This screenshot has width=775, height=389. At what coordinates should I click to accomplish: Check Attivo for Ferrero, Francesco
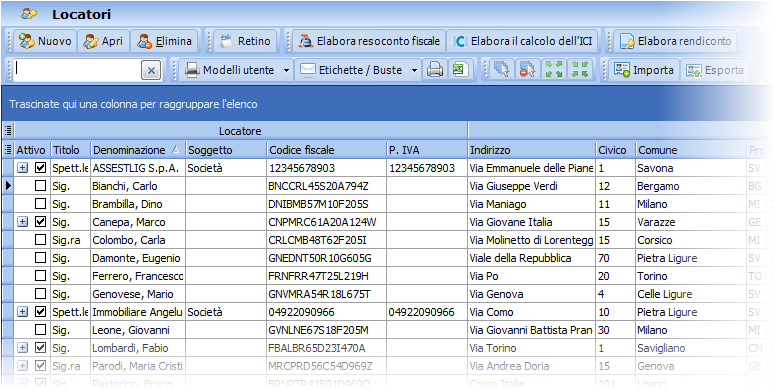pyautogui.click(x=41, y=276)
